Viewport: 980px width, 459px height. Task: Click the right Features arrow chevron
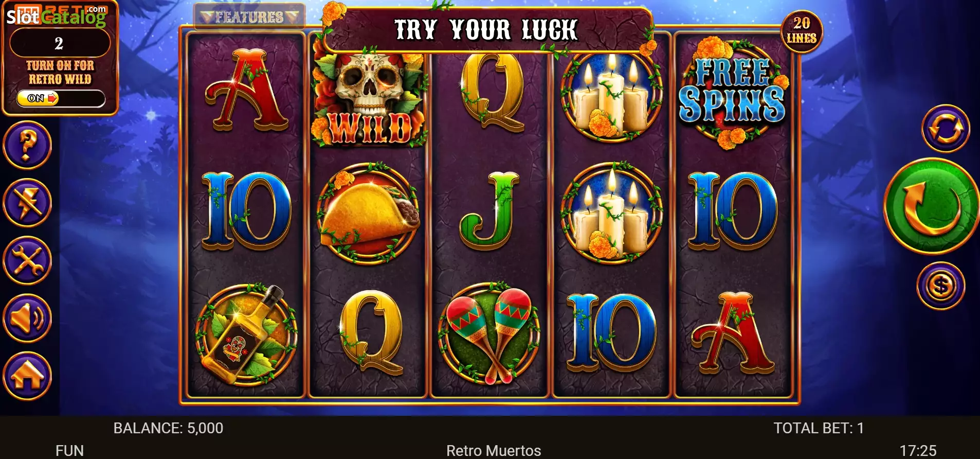292,17
